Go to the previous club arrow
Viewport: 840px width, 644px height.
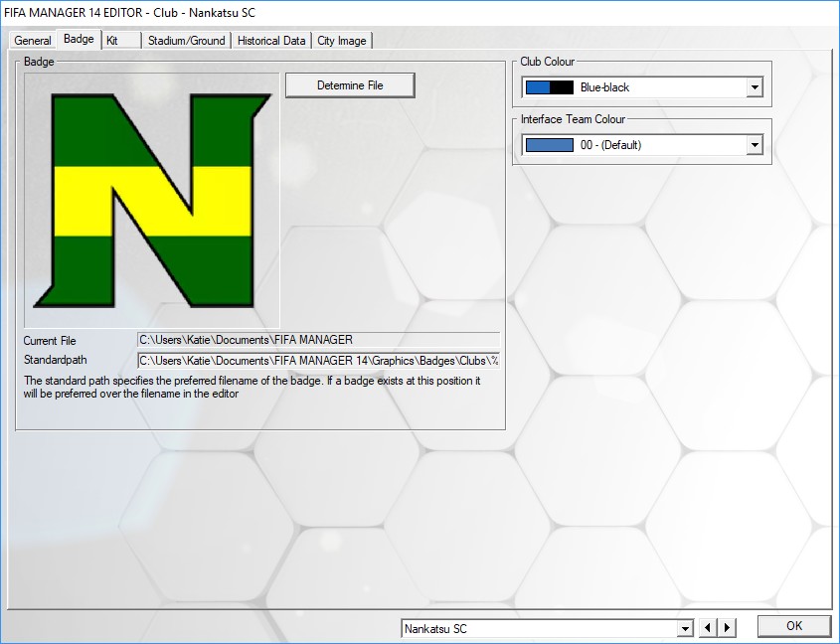pyautogui.click(x=708, y=628)
